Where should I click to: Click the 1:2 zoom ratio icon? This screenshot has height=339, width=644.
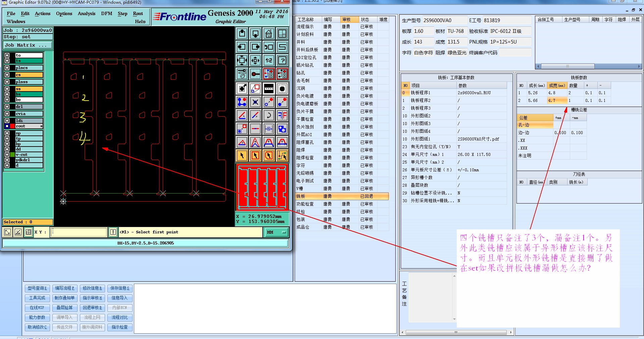coord(269,60)
